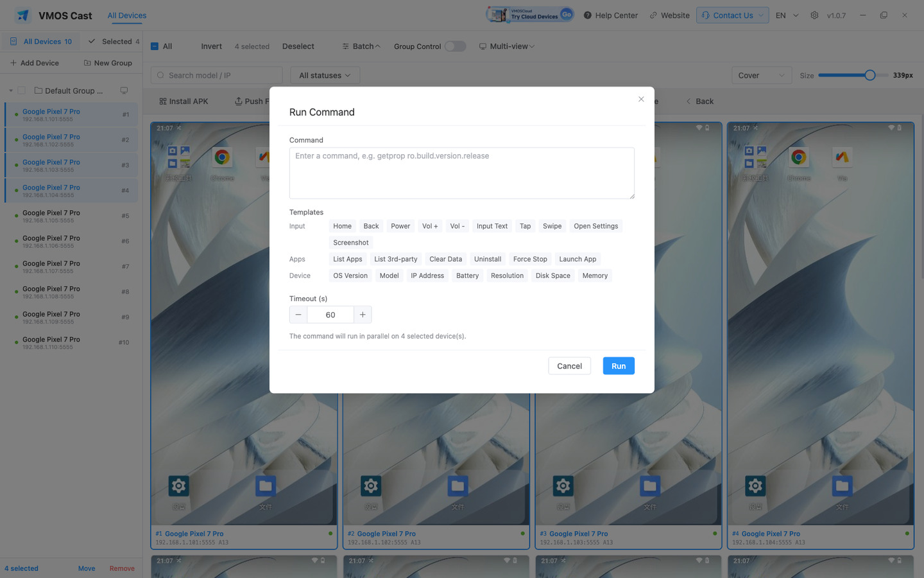Image resolution: width=924 pixels, height=578 pixels.
Task: Open the Cover display mode dropdown
Action: click(762, 75)
